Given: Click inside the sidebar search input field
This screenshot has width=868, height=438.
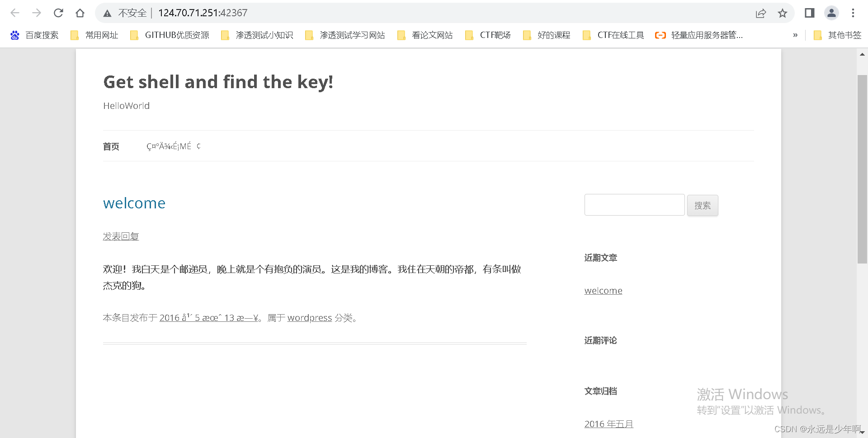Looking at the screenshot, I should pyautogui.click(x=634, y=205).
